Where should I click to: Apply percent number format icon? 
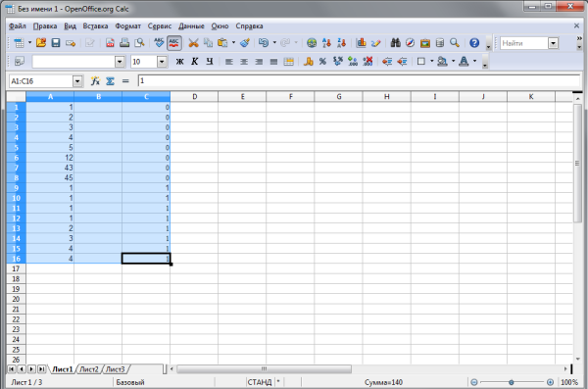pyautogui.click(x=322, y=61)
